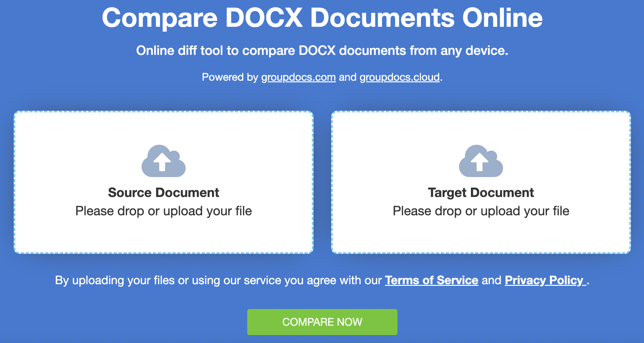Click the Target Document cloud upload icon

coord(481,161)
